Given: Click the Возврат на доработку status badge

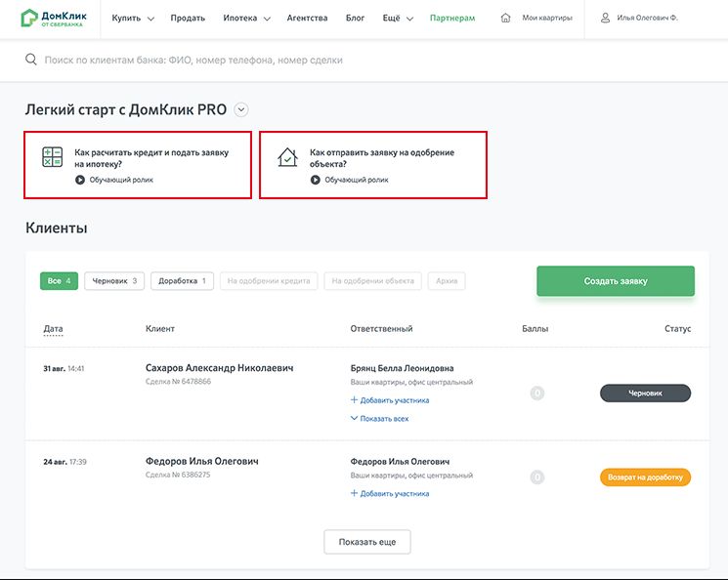Looking at the screenshot, I should (645, 477).
